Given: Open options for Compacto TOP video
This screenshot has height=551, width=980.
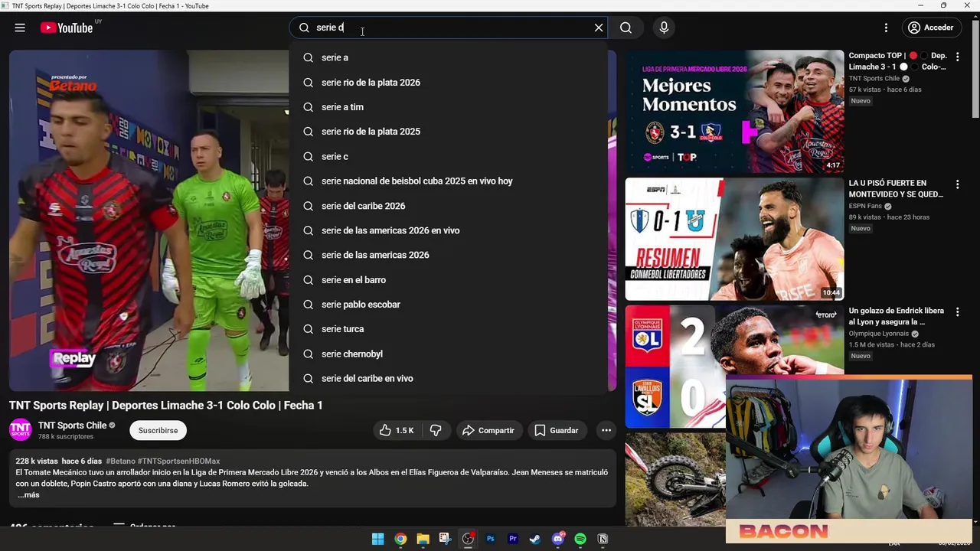Looking at the screenshot, I should click(957, 57).
